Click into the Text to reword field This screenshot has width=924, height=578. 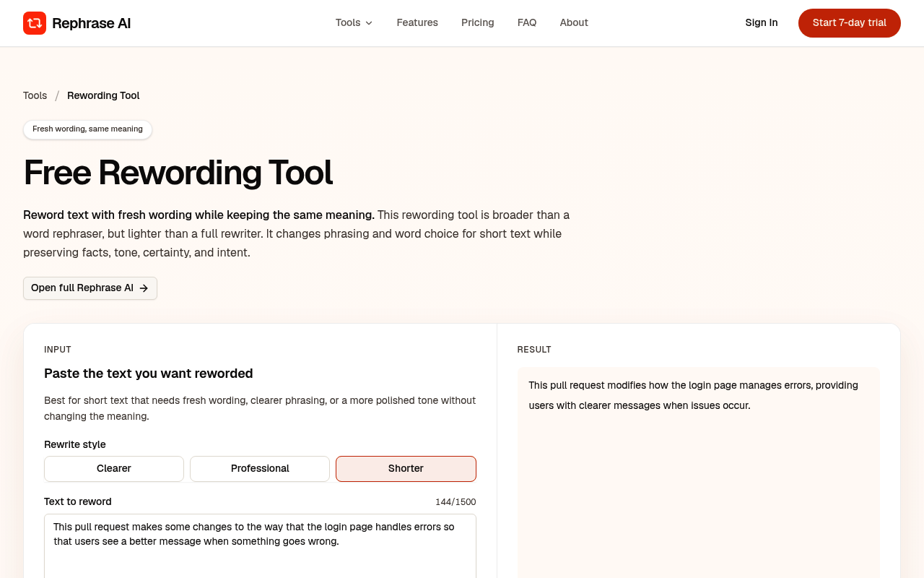(x=260, y=546)
